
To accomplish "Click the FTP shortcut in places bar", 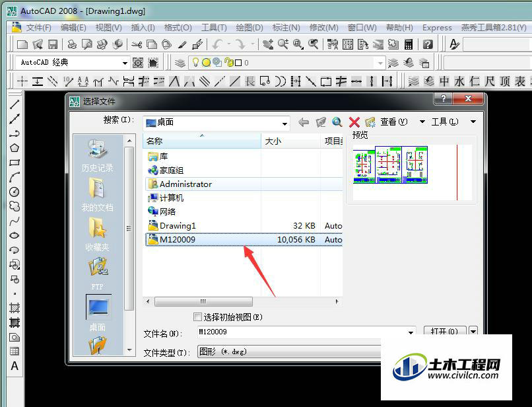I will pos(98,274).
